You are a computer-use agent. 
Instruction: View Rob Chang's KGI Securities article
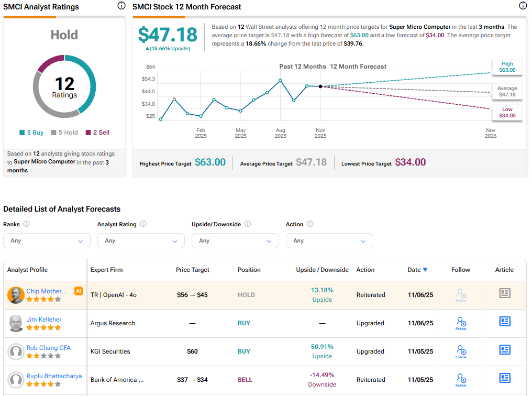pos(504,350)
